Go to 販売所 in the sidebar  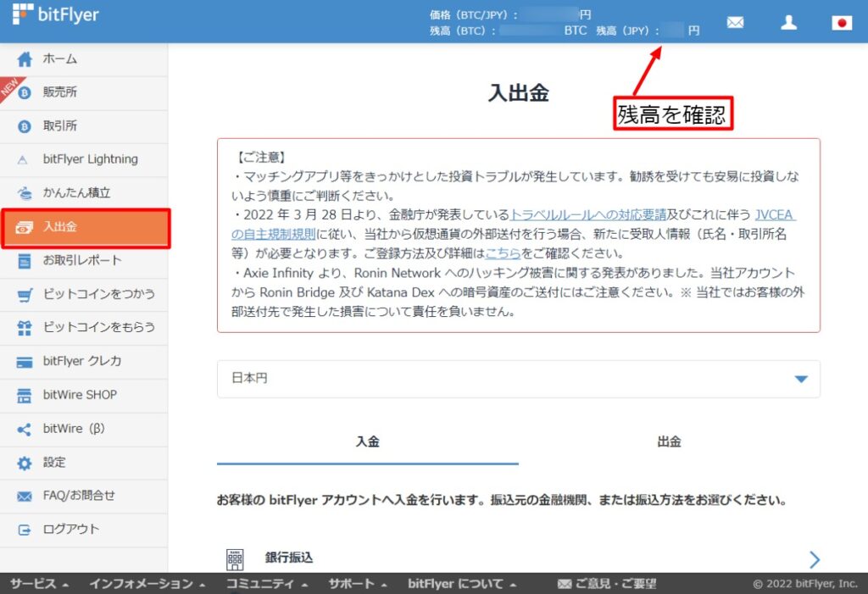click(x=84, y=92)
